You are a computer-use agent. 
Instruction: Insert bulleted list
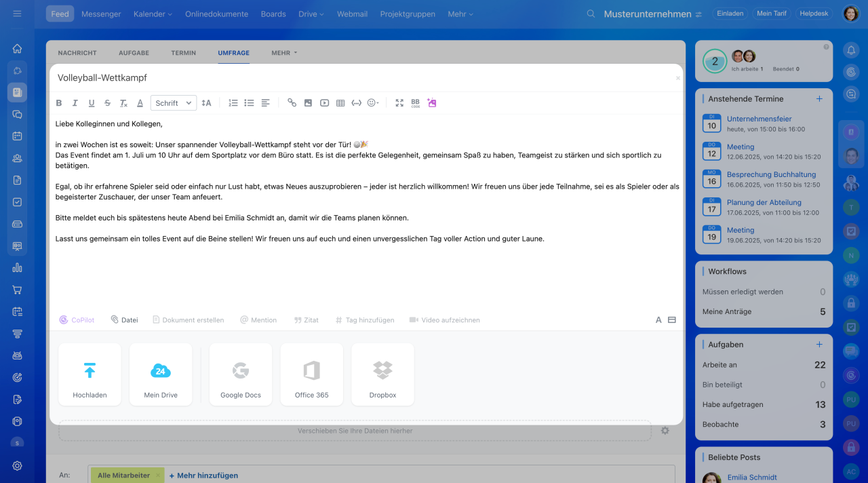(249, 103)
